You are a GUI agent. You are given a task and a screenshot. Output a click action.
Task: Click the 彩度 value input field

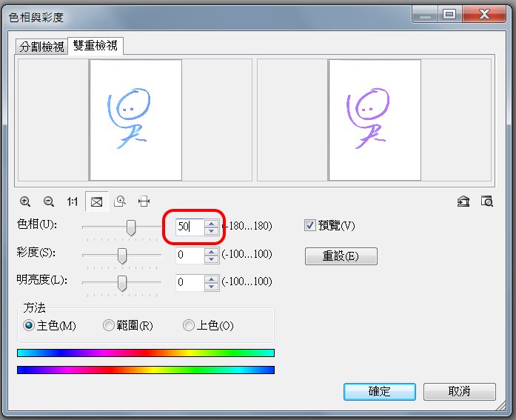click(190, 255)
